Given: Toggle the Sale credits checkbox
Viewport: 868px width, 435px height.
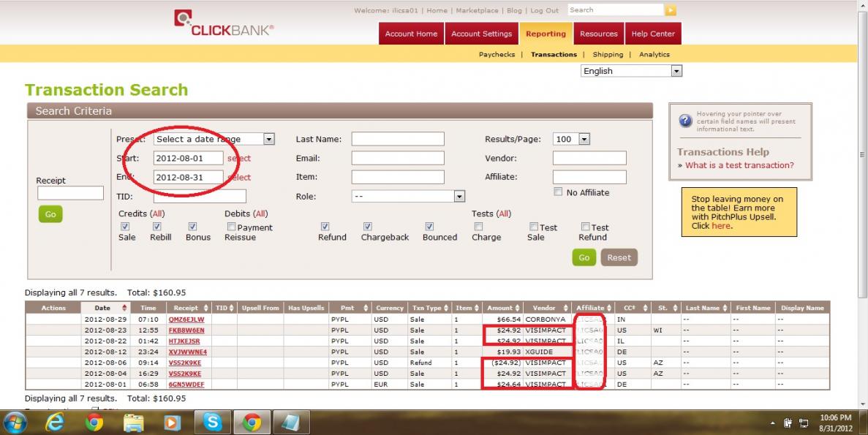Looking at the screenshot, I should tap(125, 227).
